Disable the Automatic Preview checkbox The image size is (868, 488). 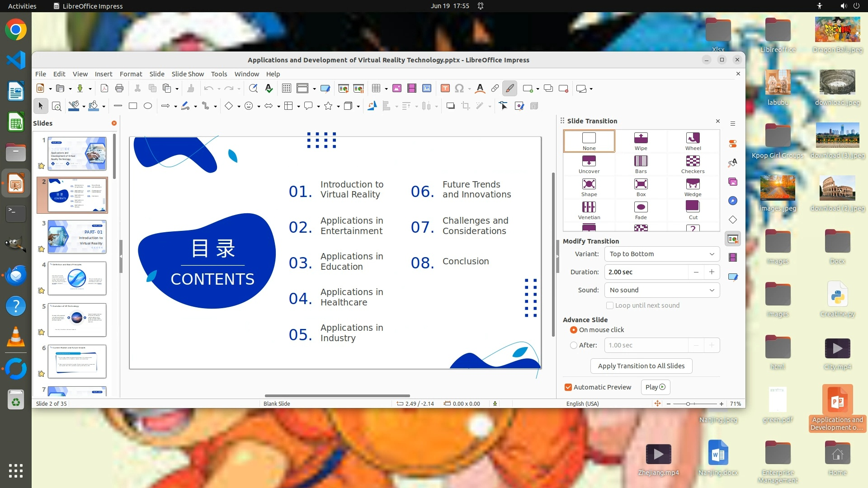click(568, 387)
